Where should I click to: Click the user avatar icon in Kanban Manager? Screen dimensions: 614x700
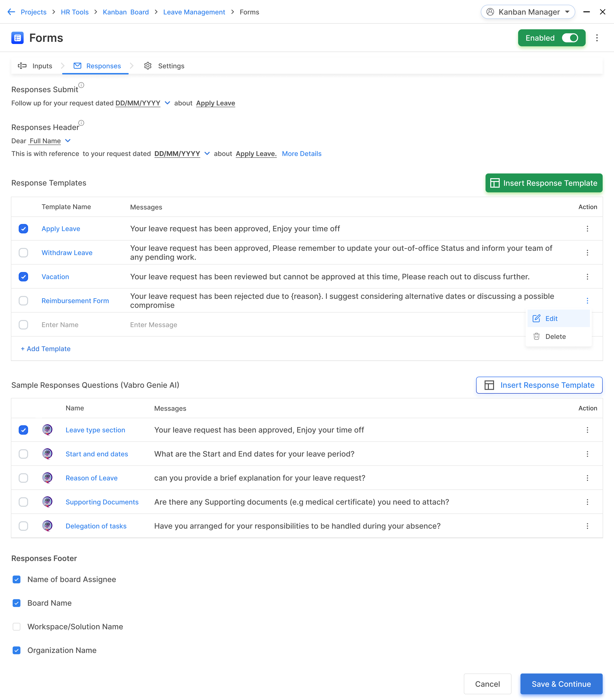[x=490, y=12]
